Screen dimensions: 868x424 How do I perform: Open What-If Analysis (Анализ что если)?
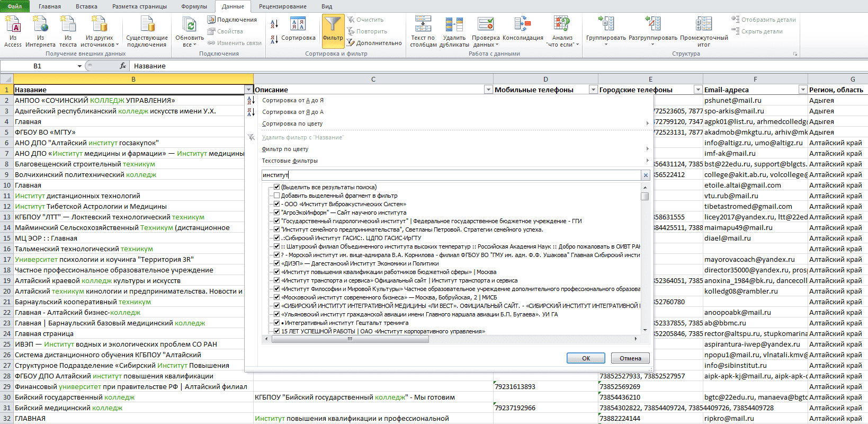(562, 32)
